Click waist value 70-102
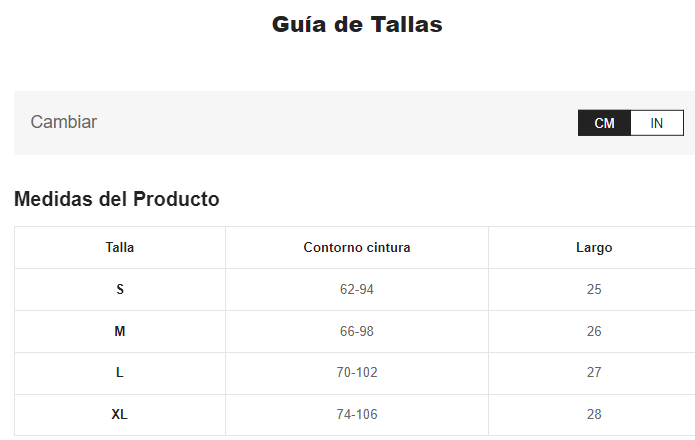 (357, 372)
